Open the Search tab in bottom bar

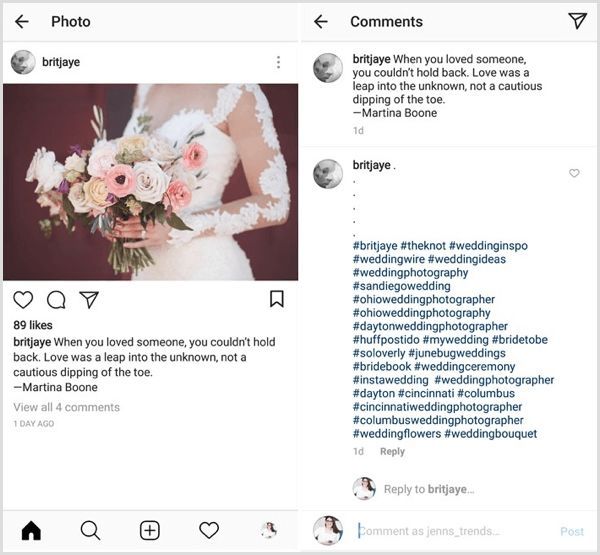(x=90, y=530)
